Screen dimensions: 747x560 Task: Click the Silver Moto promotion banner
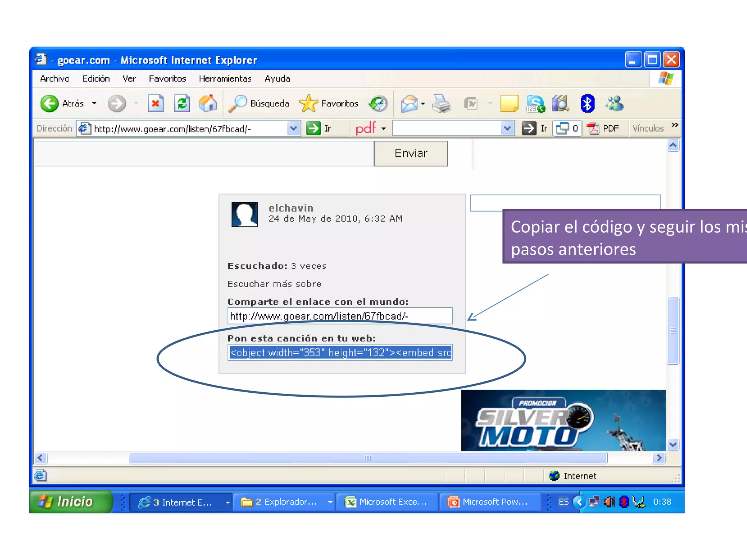pyautogui.click(x=563, y=420)
